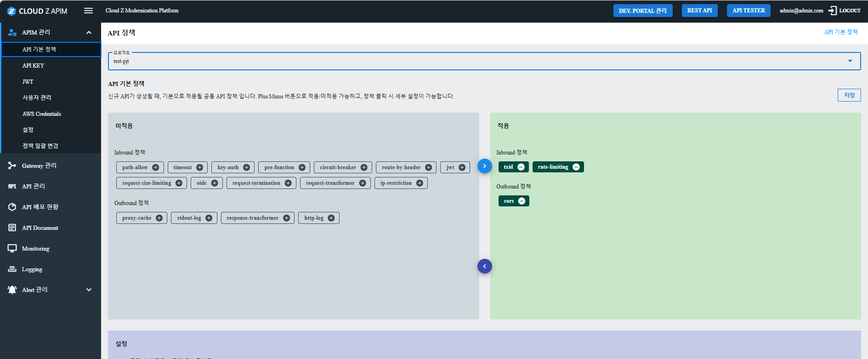Click the API 기본 정책 breadcrumb link

840,32
